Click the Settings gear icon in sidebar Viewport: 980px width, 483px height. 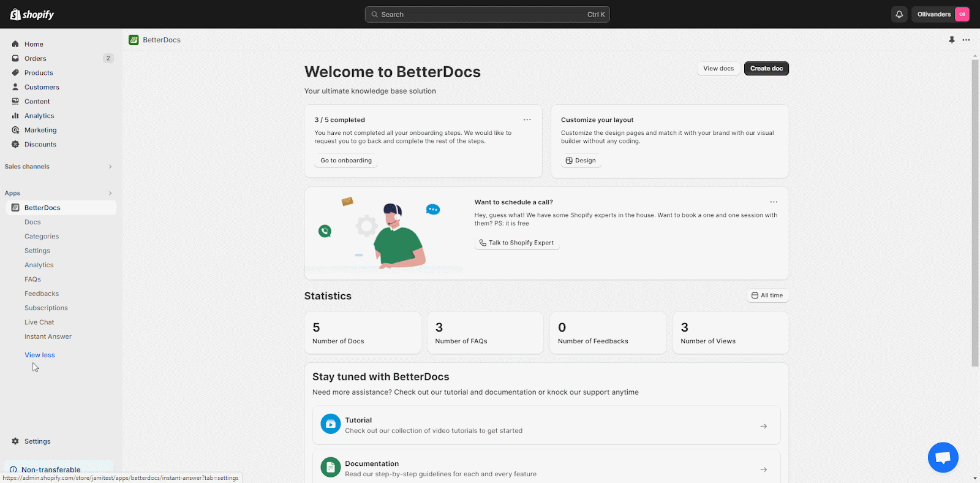pyautogui.click(x=15, y=441)
